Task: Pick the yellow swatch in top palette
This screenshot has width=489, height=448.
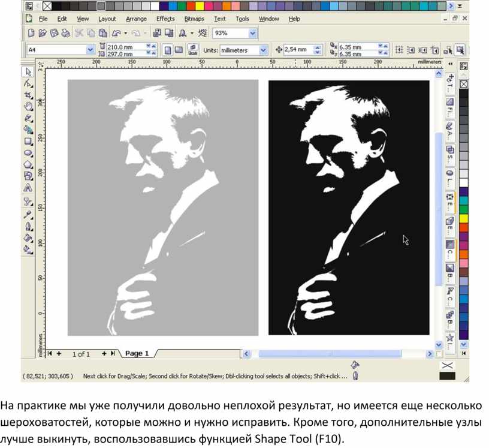Action: [x=200, y=6]
